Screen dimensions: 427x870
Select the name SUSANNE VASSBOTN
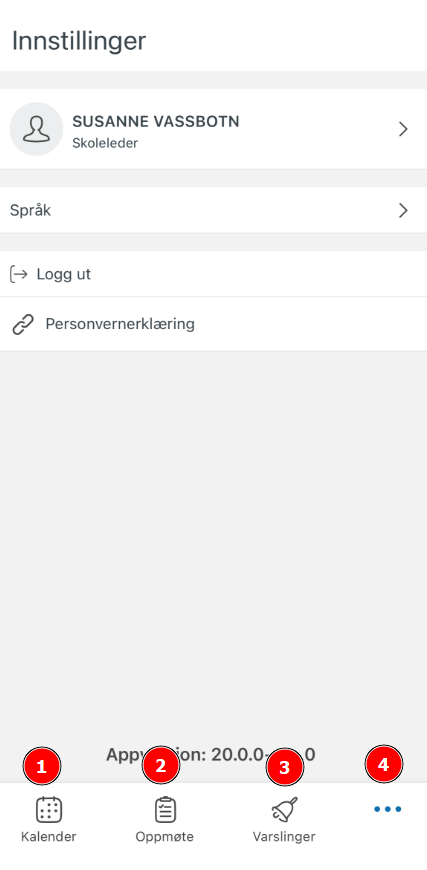click(156, 122)
